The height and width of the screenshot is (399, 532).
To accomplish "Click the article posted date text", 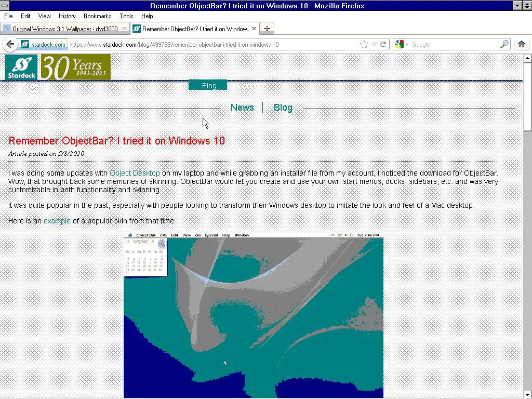I will coord(46,154).
